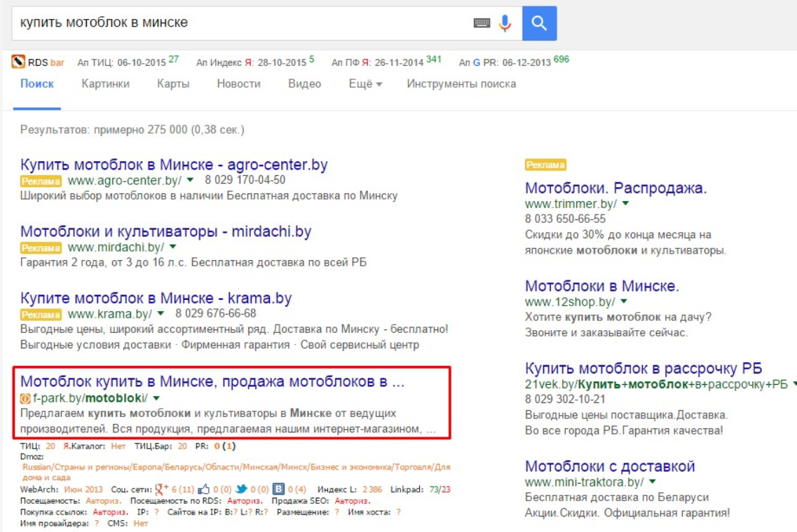Open 'Мотоблоки и культиваторы - mirdachi.by' ad
This screenshot has width=797, height=532.
point(165,231)
